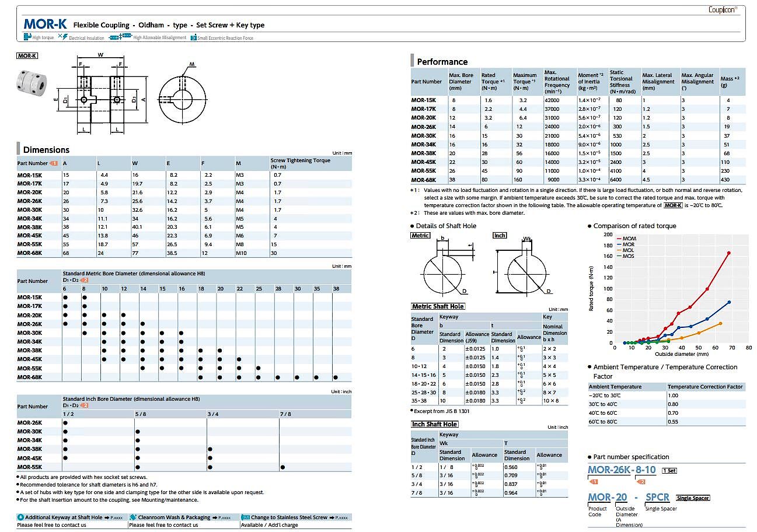Click the 38 metric bore diameter column header
This screenshot has width=757, height=532.
coord(336,289)
